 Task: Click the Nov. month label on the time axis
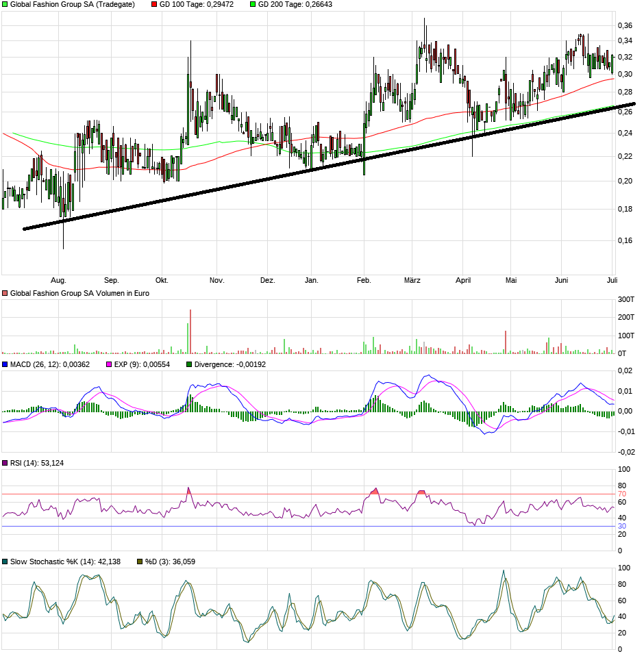point(216,280)
